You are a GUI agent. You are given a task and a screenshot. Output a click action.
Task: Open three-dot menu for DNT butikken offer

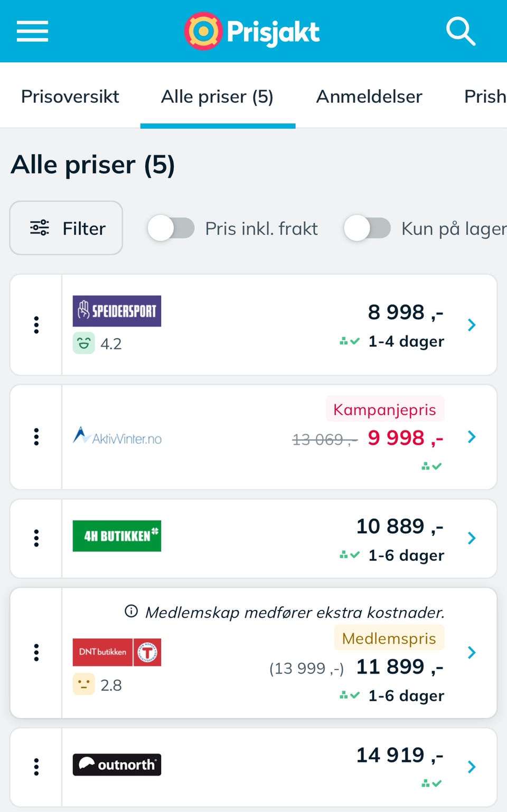click(x=36, y=653)
